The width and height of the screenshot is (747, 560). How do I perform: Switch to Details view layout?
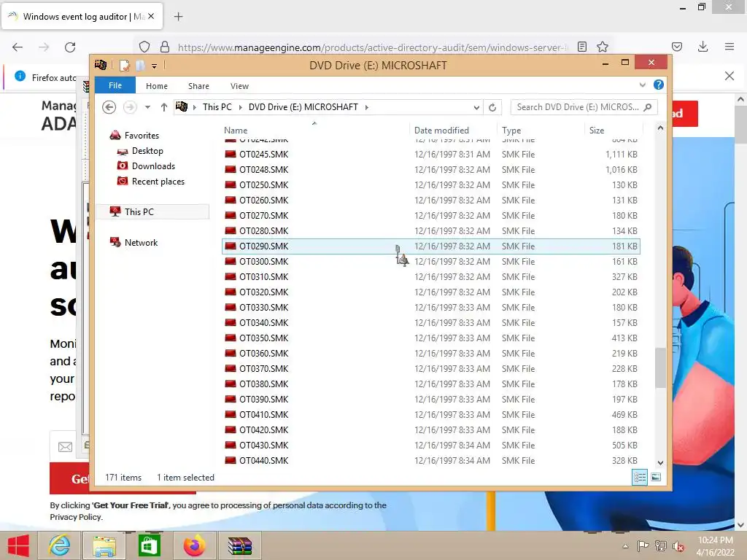(x=640, y=477)
